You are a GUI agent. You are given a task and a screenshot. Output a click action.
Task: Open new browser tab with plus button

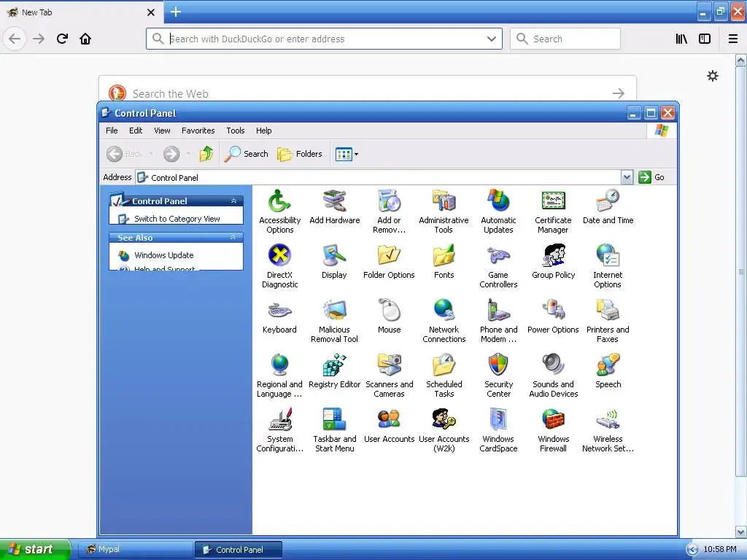176,12
